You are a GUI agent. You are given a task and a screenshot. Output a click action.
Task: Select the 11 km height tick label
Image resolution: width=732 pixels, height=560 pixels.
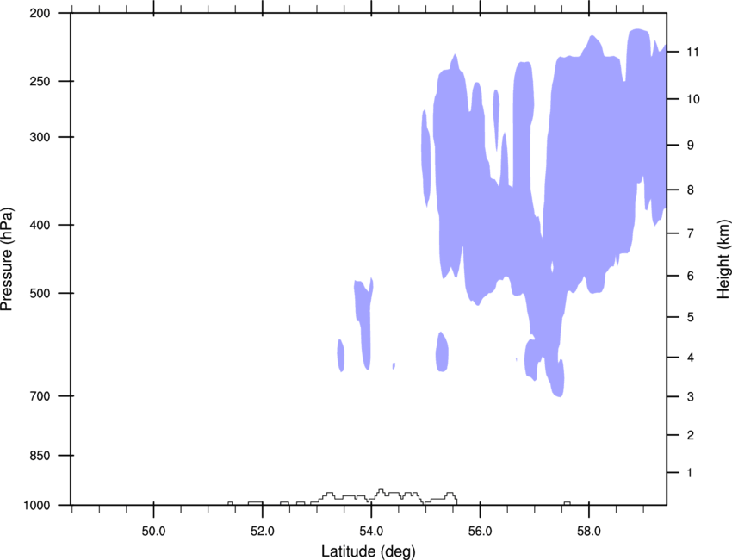pyautogui.click(x=692, y=52)
